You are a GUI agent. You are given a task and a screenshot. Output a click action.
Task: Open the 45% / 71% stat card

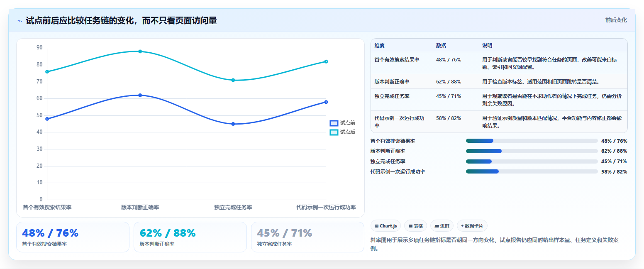307,237
